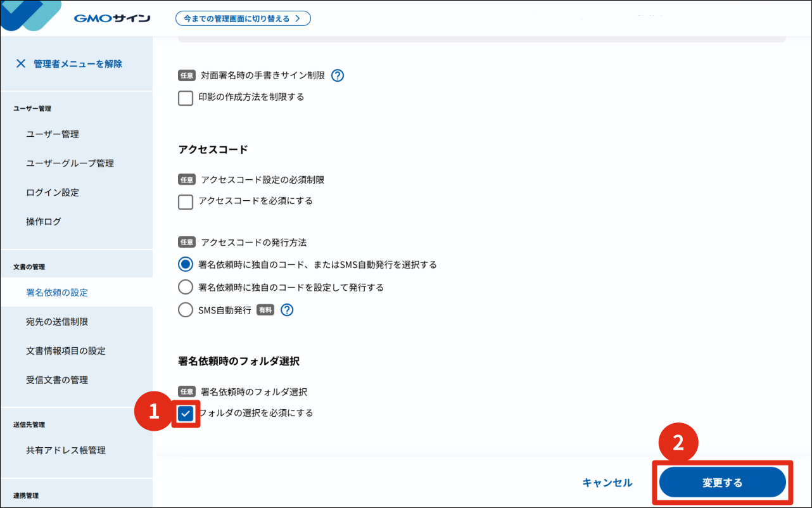Uncheck フォルダの選択を必須にする checkbox
This screenshot has height=508, width=812.
pyautogui.click(x=186, y=414)
